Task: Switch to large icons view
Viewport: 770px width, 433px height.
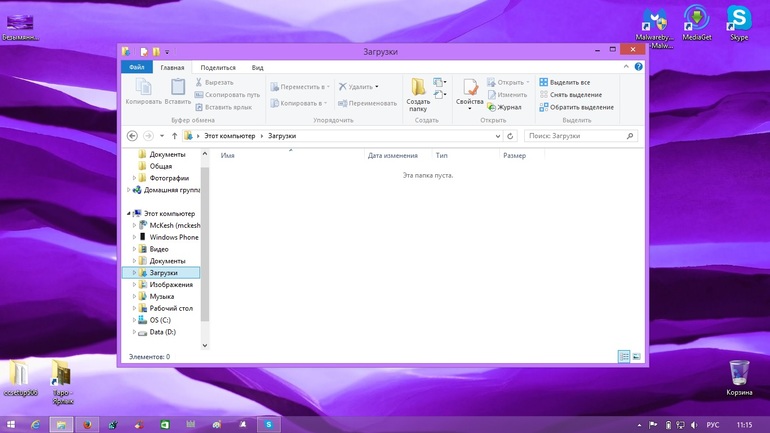Action: [x=636, y=357]
